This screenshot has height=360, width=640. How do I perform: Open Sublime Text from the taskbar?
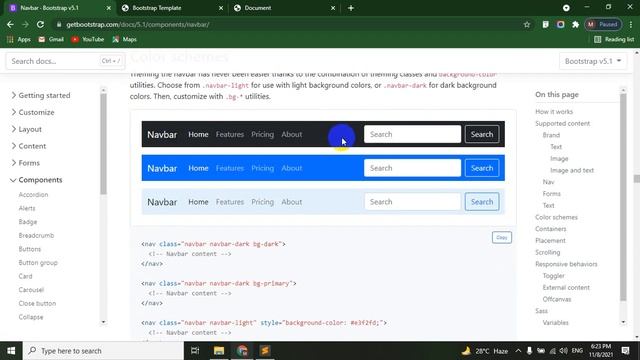265,351
